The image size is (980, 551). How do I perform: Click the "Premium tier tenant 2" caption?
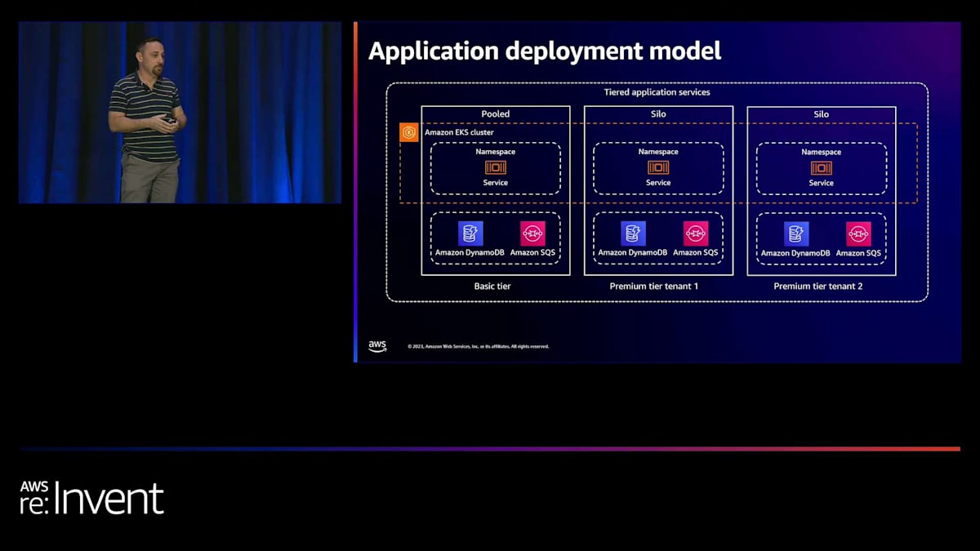click(x=818, y=287)
